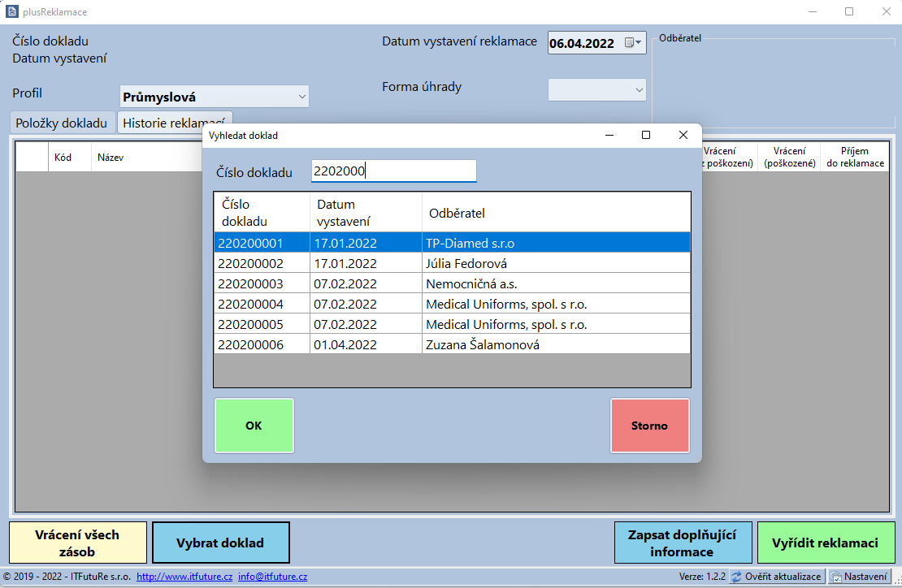Minimize the plusReklamace main window
The width and height of the screenshot is (902, 588).
click(x=813, y=11)
